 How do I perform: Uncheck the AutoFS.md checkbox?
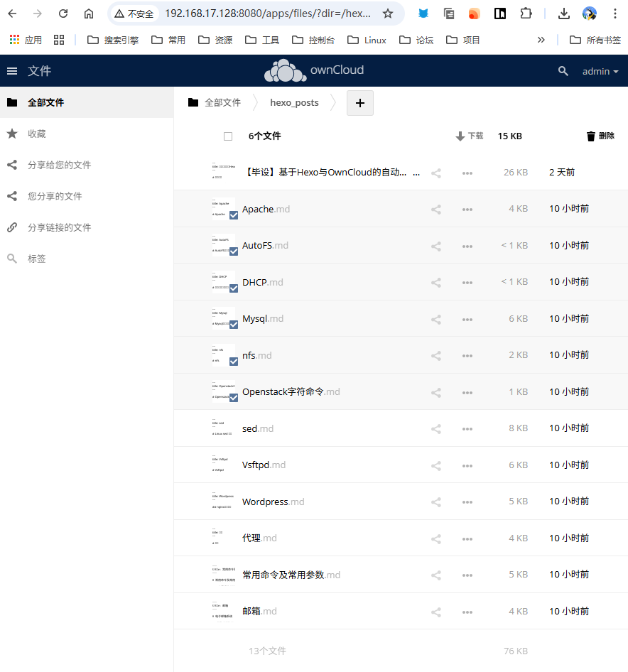[234, 251]
